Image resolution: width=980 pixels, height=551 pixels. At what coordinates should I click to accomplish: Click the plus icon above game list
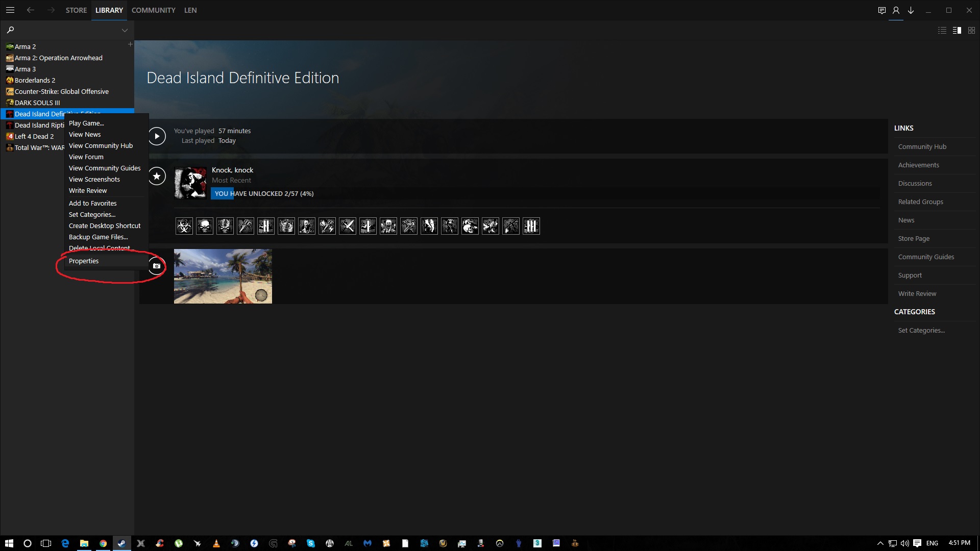(130, 44)
